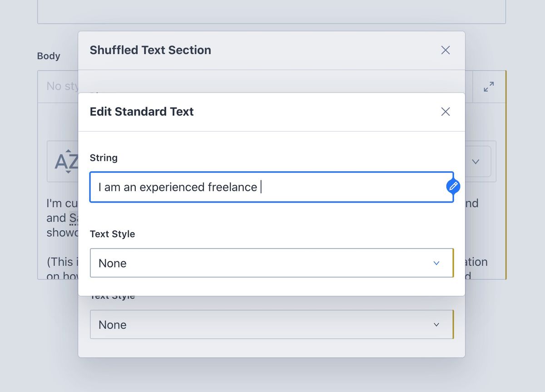Click the chevron arrow in the bottom None dropdown

(436, 325)
